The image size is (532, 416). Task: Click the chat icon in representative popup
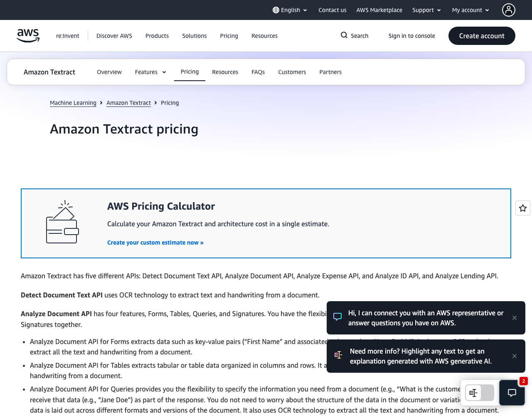337,317
